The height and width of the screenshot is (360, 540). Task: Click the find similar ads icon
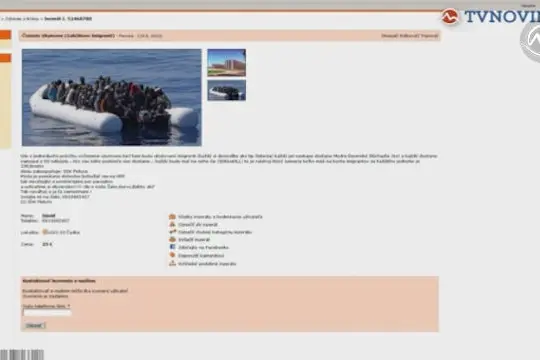[172, 264]
